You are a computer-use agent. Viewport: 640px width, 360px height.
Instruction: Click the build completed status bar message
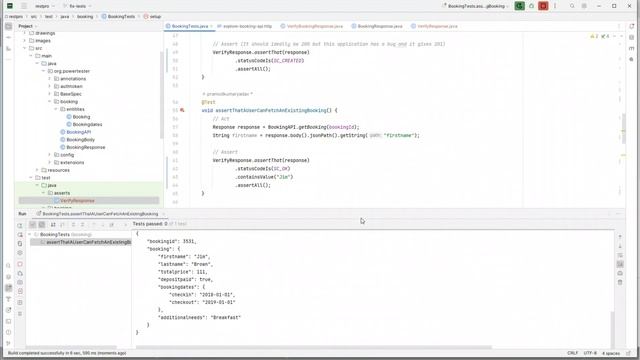[x=67, y=353]
